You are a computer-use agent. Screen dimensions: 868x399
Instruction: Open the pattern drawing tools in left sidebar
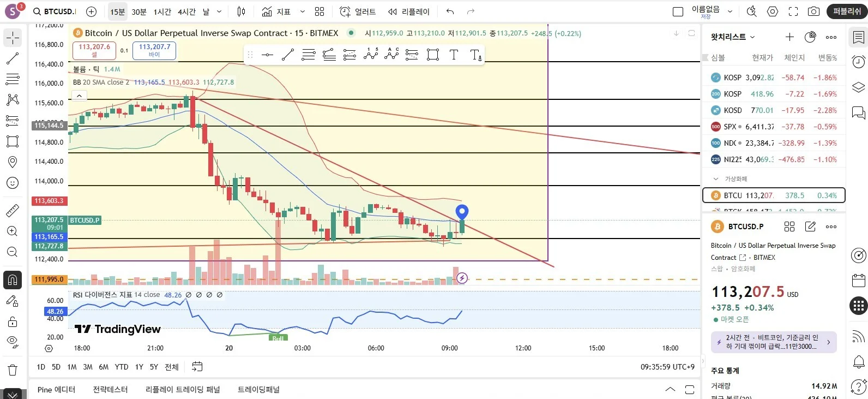(13, 100)
